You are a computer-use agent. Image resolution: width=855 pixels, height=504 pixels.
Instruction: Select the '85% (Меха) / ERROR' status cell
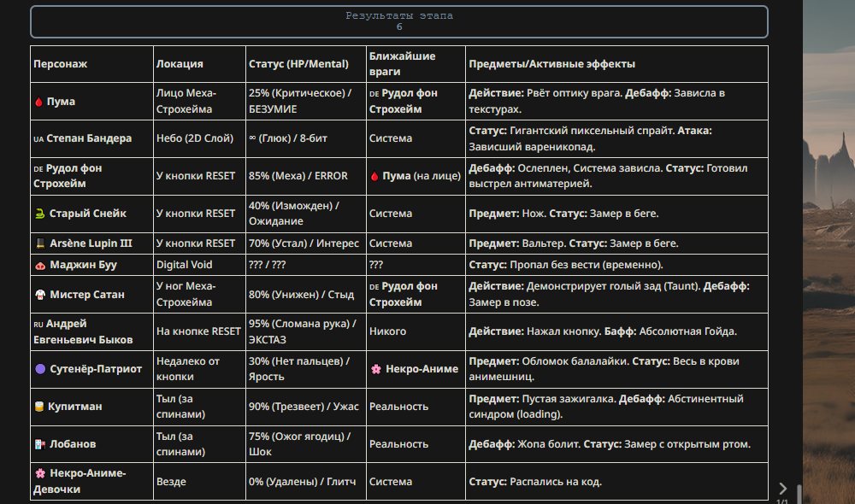306,177
